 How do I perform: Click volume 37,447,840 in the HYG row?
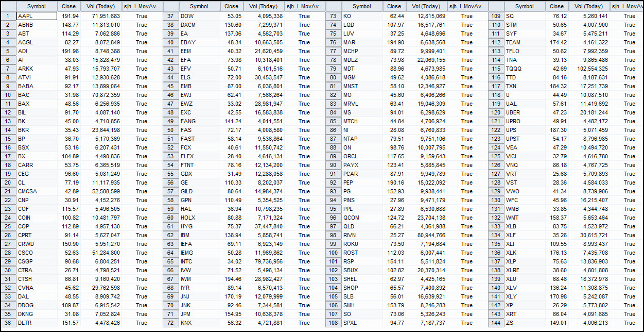click(264, 226)
